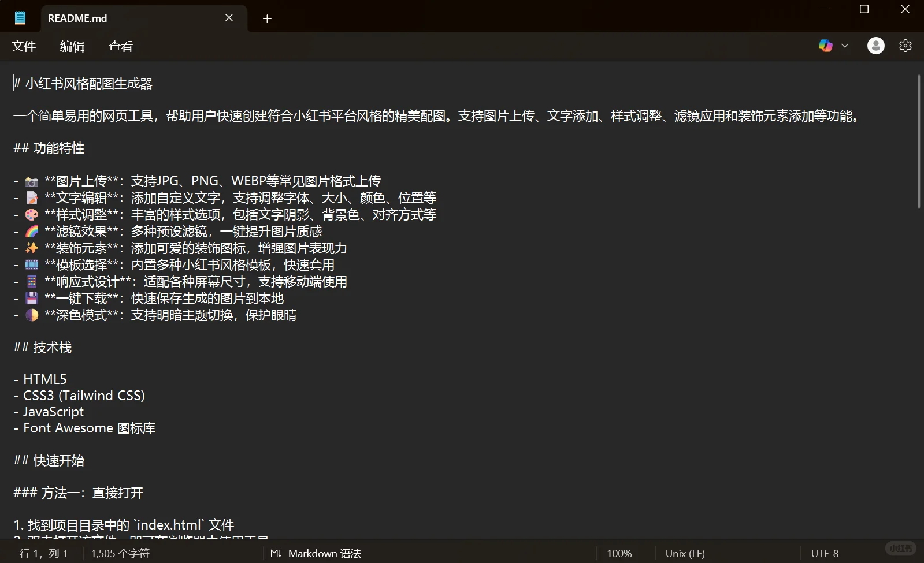Click text 多种预设滤镜，一键提升图片质感
This screenshot has width=924, height=563.
[227, 232]
